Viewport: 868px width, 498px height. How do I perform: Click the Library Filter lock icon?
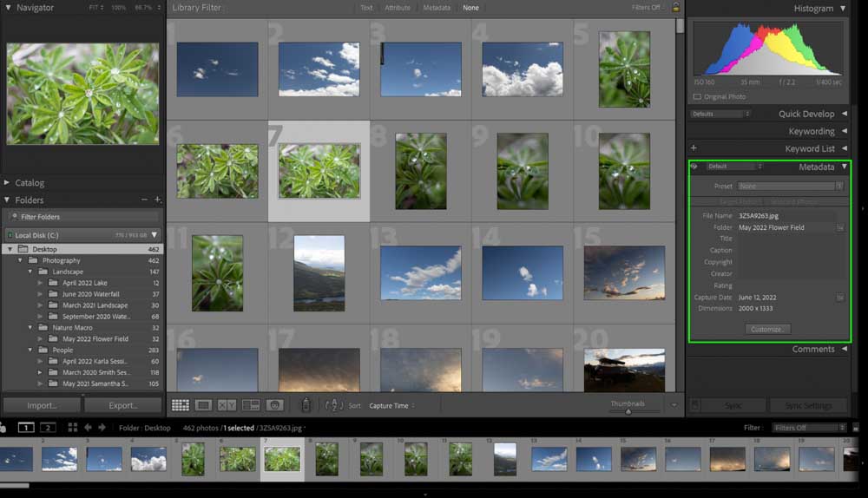point(676,7)
